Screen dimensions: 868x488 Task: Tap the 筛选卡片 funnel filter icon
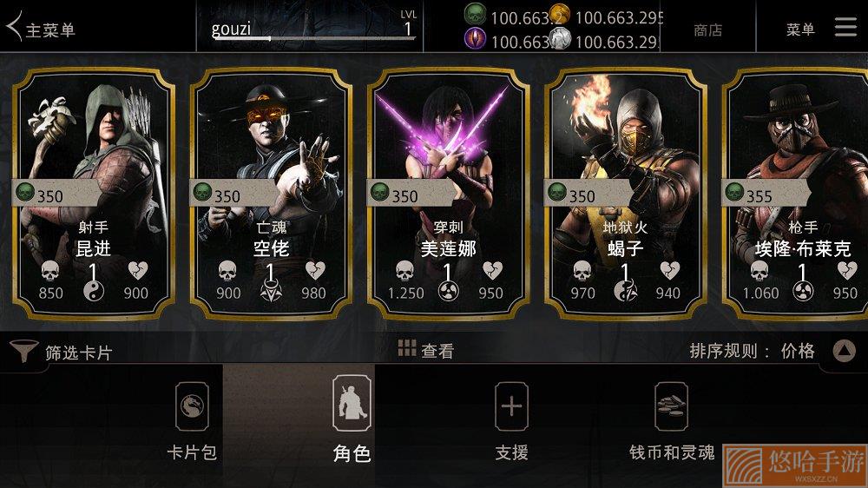pyautogui.click(x=23, y=351)
